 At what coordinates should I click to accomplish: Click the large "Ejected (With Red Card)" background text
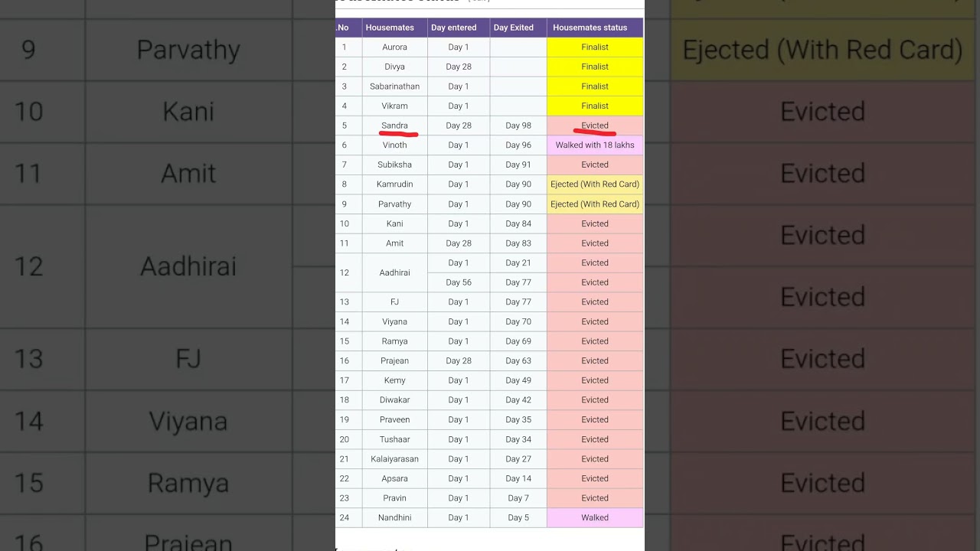pos(822,50)
